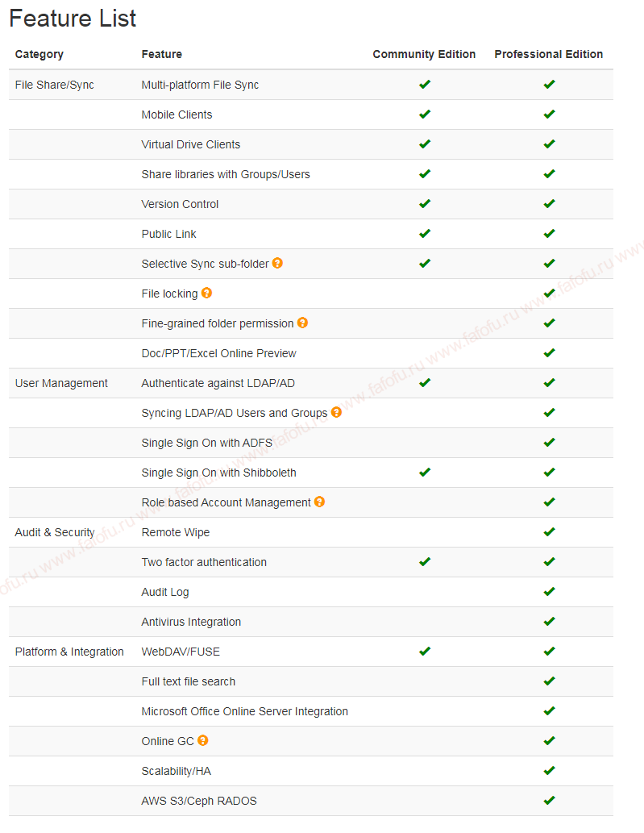Screen dimensions: 644x833
Task: Click the question icon next to File locking
Action: click(206, 293)
